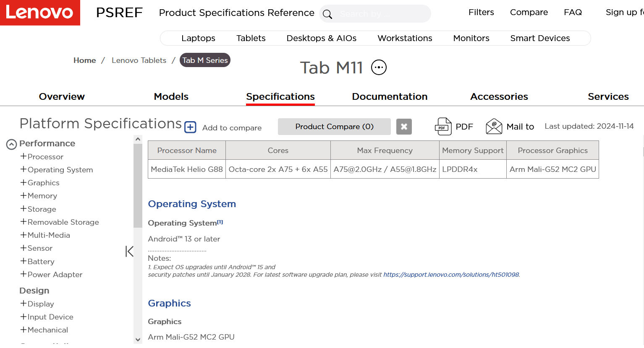Collapse the Performance section chevron
644x348 pixels.
[x=11, y=144]
